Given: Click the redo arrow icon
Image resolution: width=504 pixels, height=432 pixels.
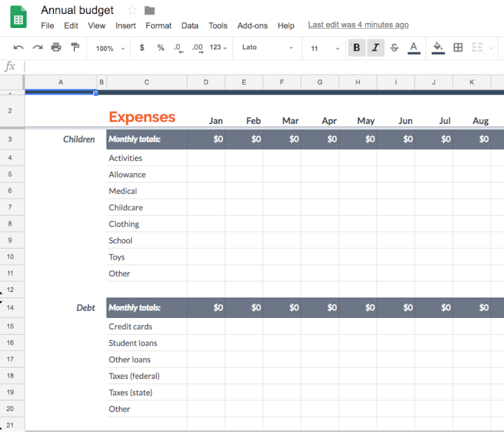Looking at the screenshot, I should (37, 48).
